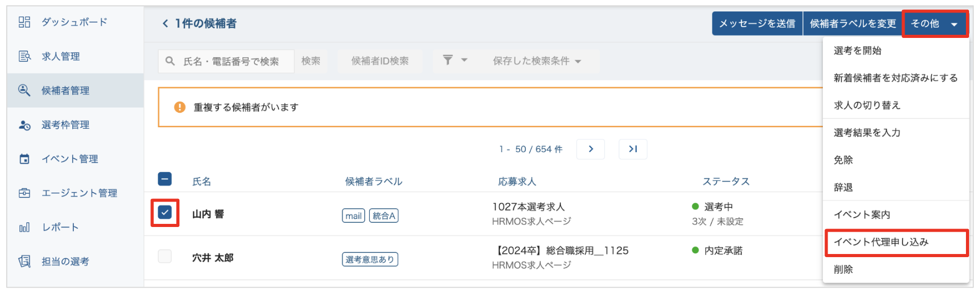Open the その他 dropdown menu
The width and height of the screenshot is (980, 294).
point(935,24)
